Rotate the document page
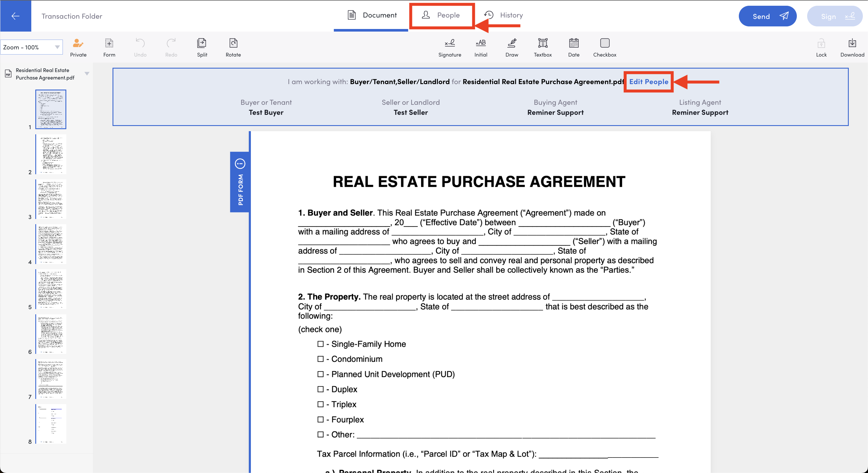 coord(233,43)
